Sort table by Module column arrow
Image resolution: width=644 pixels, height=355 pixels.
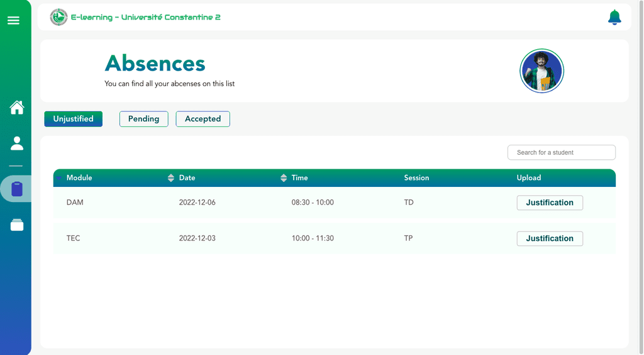[59, 178]
